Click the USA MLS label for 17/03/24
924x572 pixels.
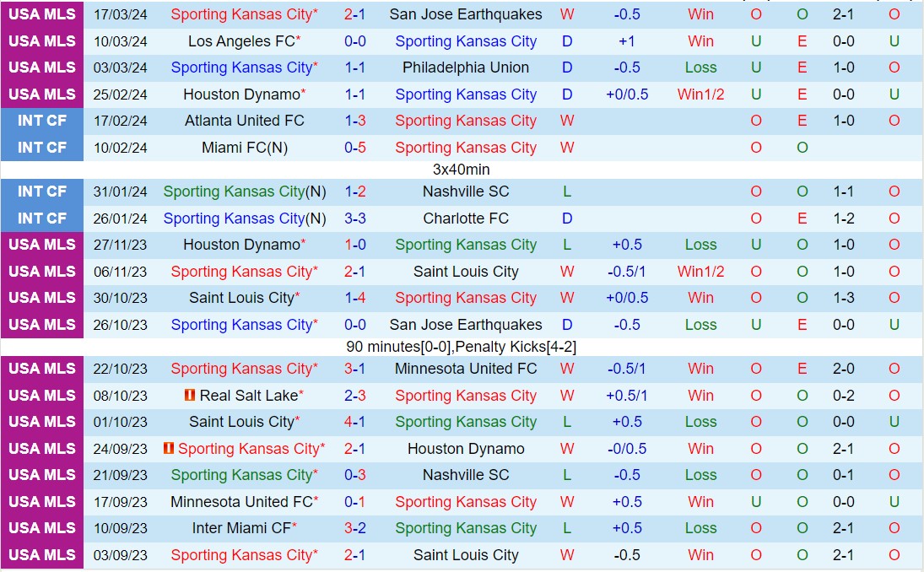[x=42, y=14]
